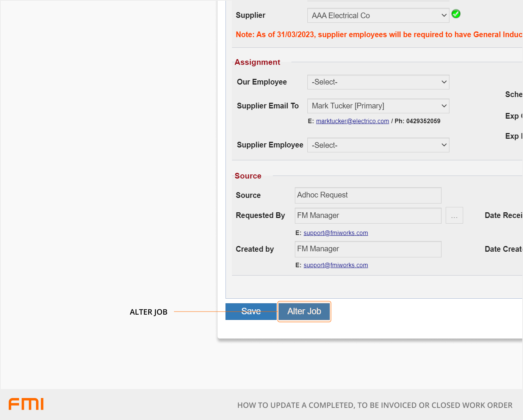The height and width of the screenshot is (420, 523).
Task: Click the Requested By field with FM Manager
Action: point(368,216)
